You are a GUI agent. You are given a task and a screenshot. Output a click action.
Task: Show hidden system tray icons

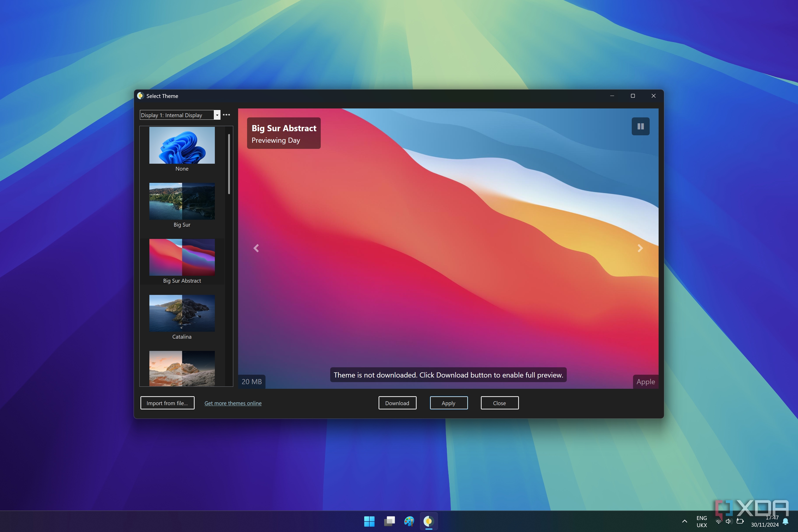(684, 521)
